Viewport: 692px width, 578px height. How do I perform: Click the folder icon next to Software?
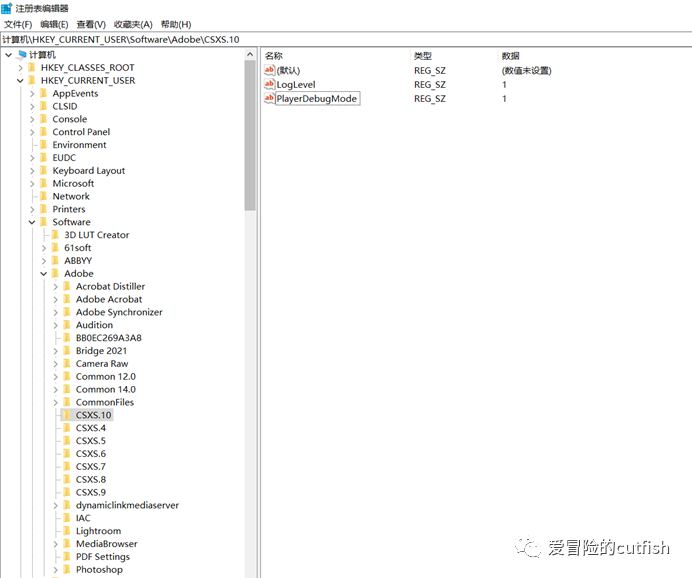click(x=44, y=222)
